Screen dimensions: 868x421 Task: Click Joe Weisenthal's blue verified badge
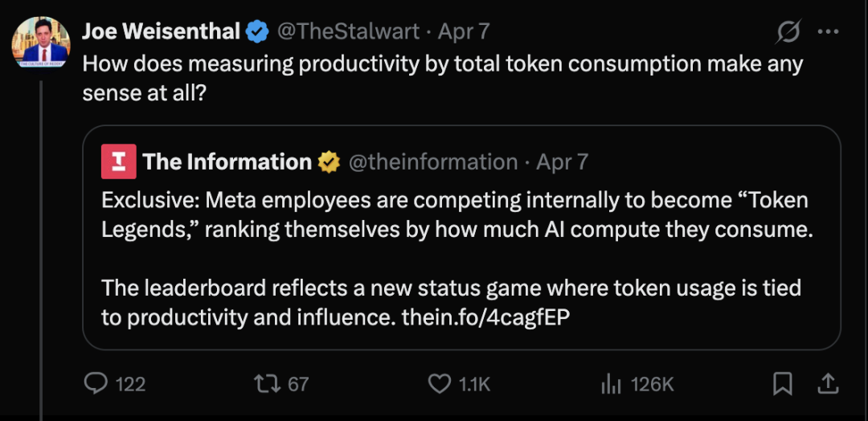click(257, 32)
